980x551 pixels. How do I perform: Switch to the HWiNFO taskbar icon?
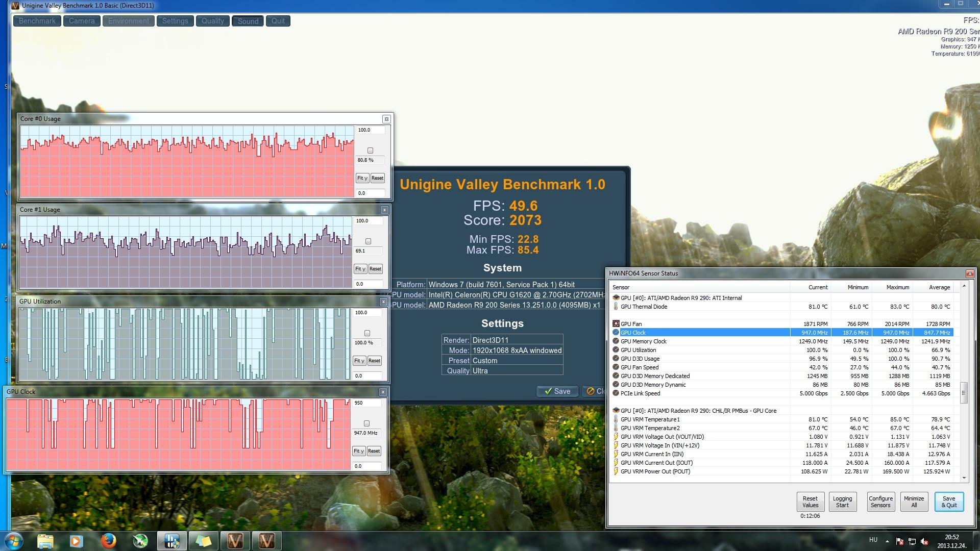tap(171, 541)
